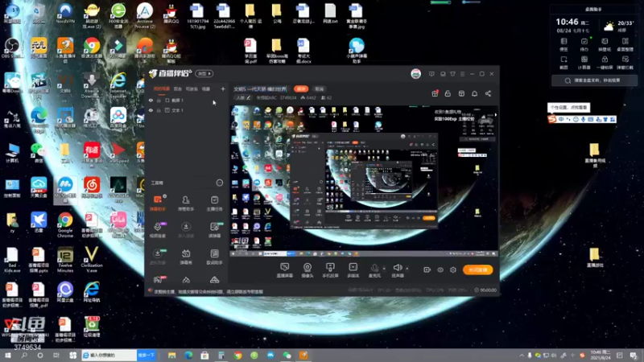This screenshot has width=644, height=362.
Task: Open WeChat from the taskbar
Action: [287, 356]
